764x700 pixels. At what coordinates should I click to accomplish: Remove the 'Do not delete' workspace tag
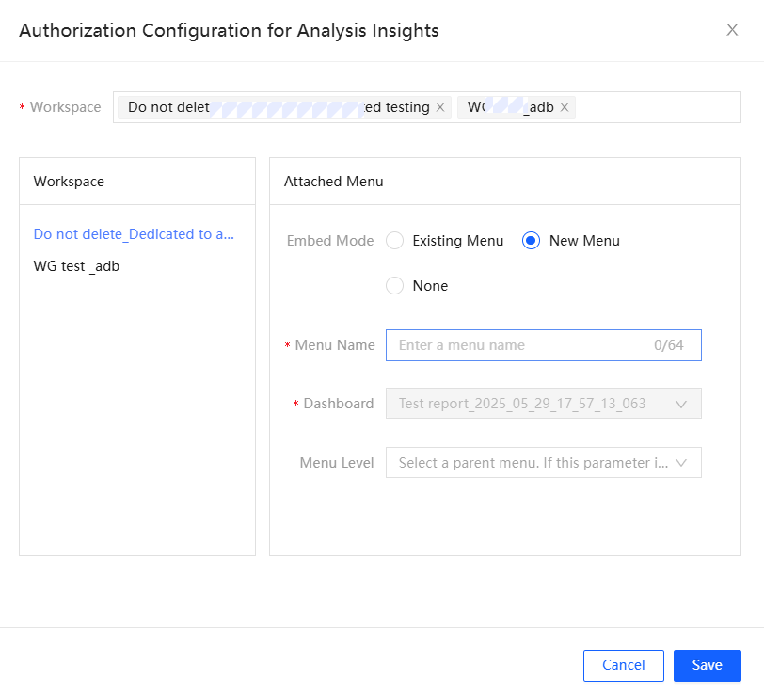440,107
